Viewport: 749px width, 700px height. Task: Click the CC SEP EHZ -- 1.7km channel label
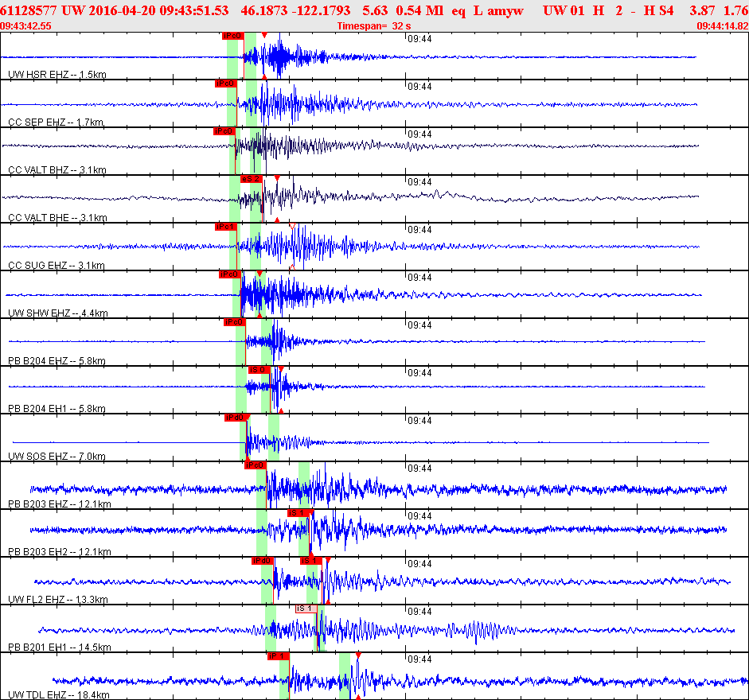tap(56, 122)
